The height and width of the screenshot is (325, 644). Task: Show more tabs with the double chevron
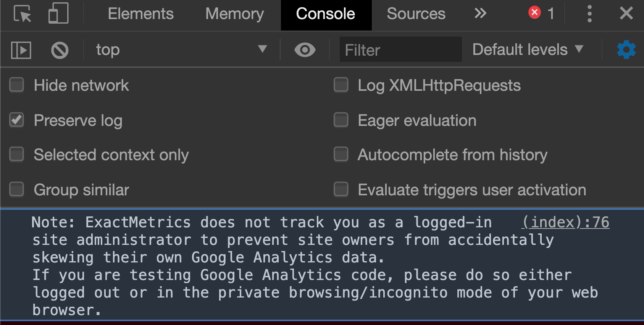click(x=480, y=13)
